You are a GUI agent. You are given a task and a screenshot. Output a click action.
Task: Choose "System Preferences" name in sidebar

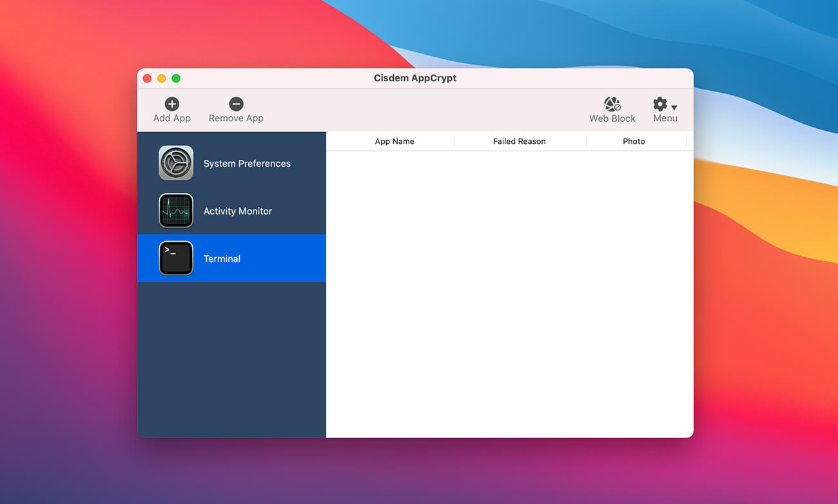pos(247,164)
